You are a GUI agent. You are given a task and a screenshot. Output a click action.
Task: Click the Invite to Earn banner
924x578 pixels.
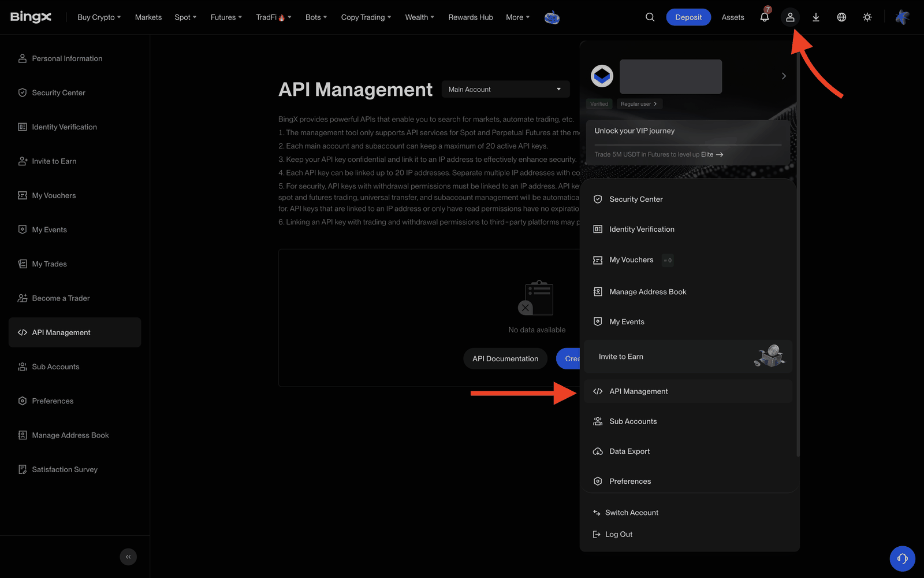click(x=688, y=357)
